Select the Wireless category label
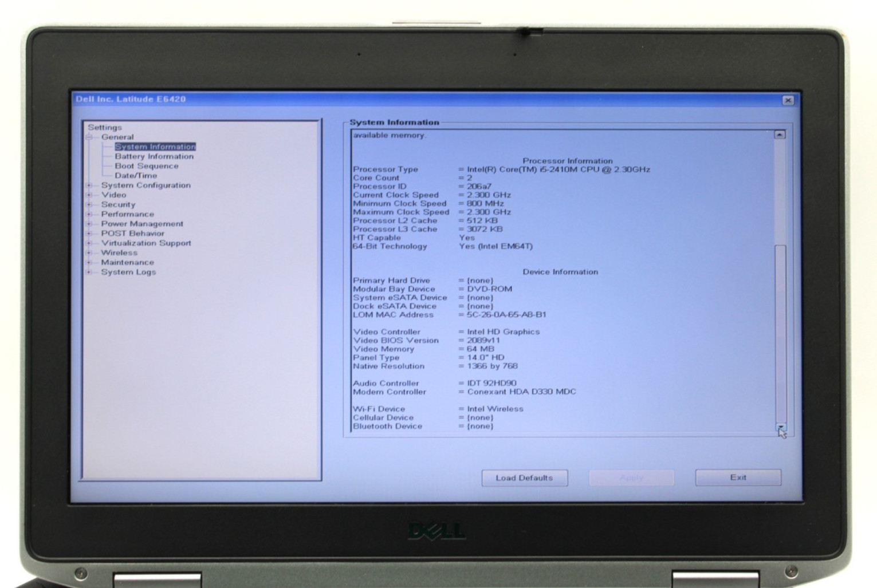This screenshot has height=588, width=877. click(119, 253)
